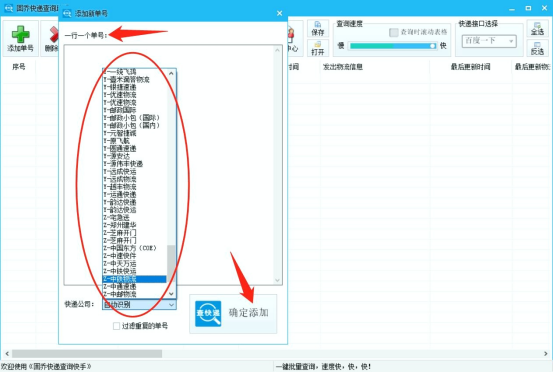Click the 全选 select-all icon

pyautogui.click(x=537, y=29)
